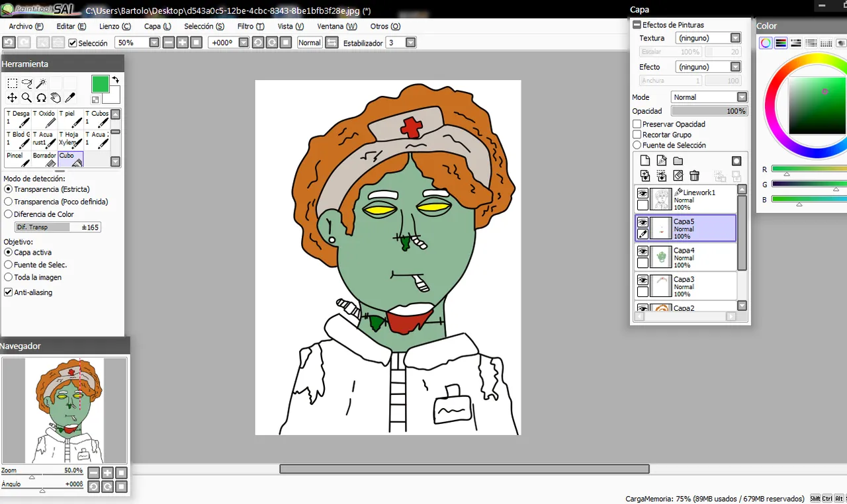The width and height of the screenshot is (847, 504).
Task: Open the Editar menu
Action: pos(71,26)
